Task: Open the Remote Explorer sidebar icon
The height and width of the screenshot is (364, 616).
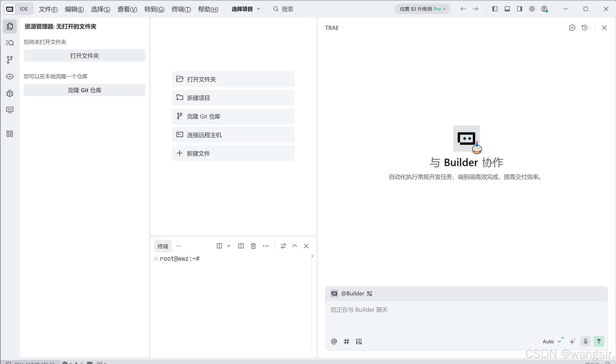Action: [x=10, y=110]
